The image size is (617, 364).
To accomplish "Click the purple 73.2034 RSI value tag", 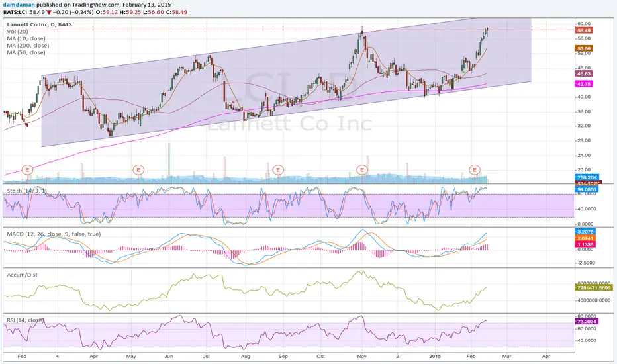I will (x=587, y=322).
